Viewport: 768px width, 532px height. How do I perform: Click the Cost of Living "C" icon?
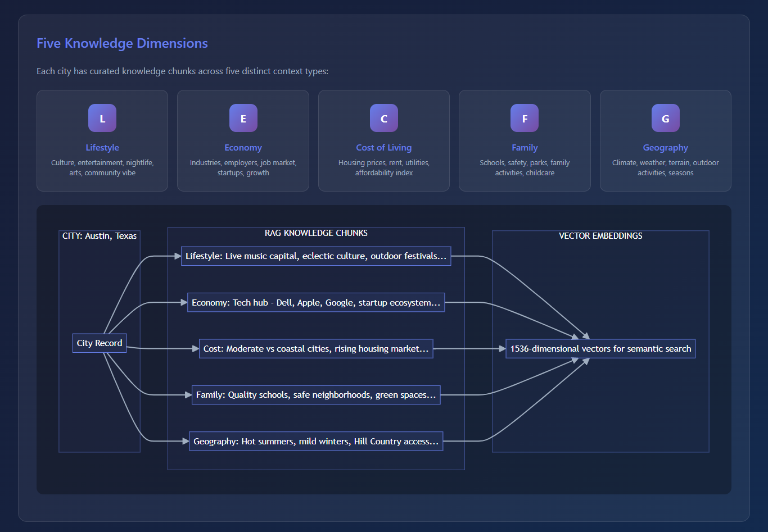click(x=384, y=119)
